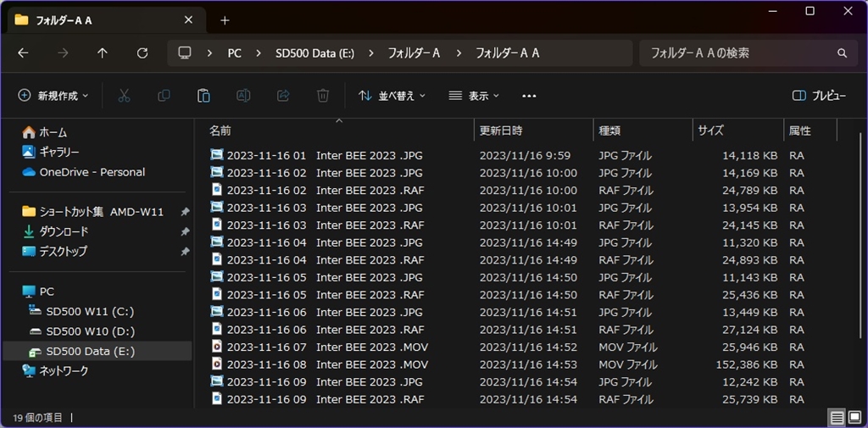The width and height of the screenshot is (868, 428).
Task: Click the 19 個の項目 status text
Action: [37, 418]
